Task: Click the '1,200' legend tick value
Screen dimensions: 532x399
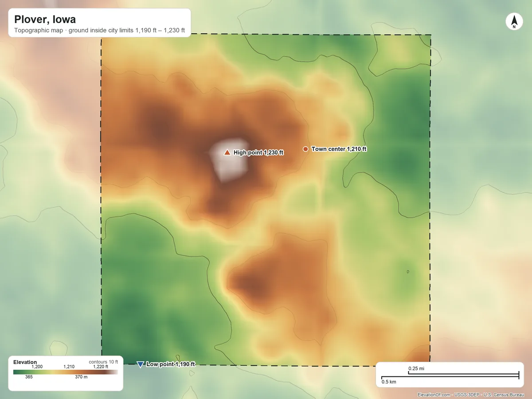Action: (x=37, y=367)
